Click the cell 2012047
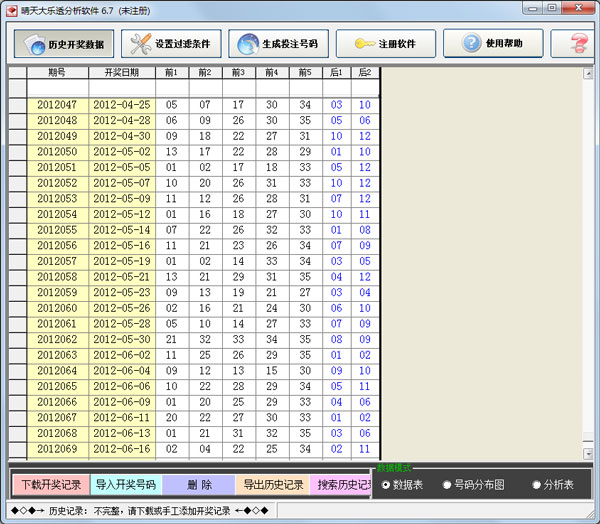Image resolution: width=600 pixels, height=524 pixels. coord(57,105)
